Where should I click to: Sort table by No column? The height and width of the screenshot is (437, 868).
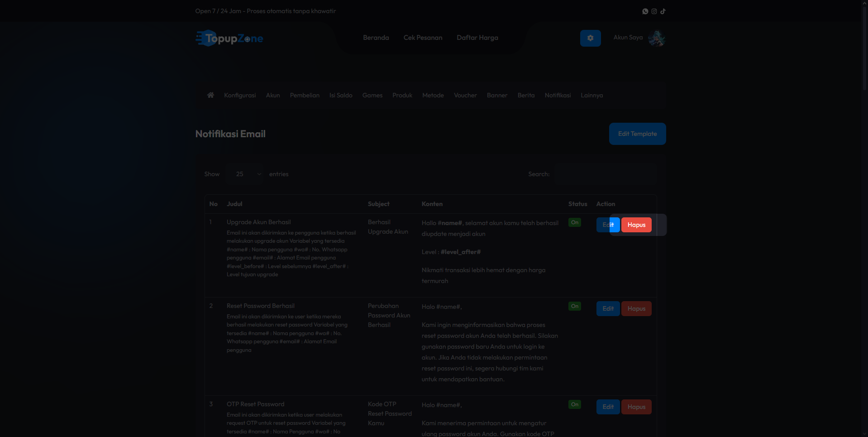(214, 204)
